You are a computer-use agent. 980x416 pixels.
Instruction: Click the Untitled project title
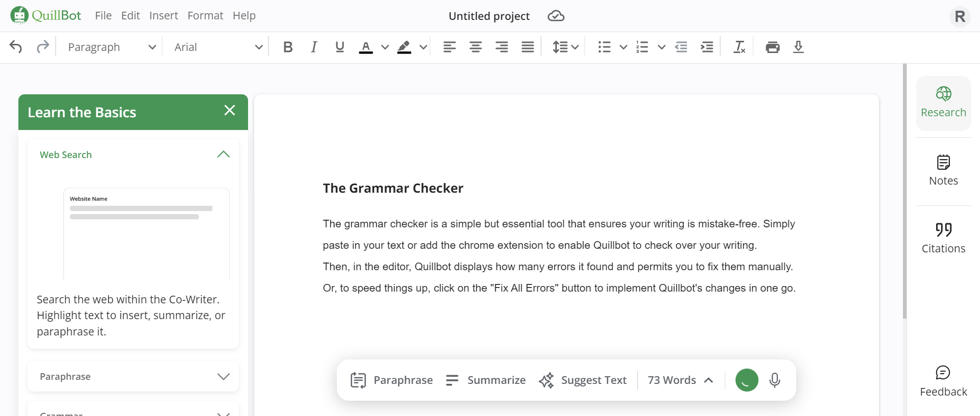[x=489, y=16]
